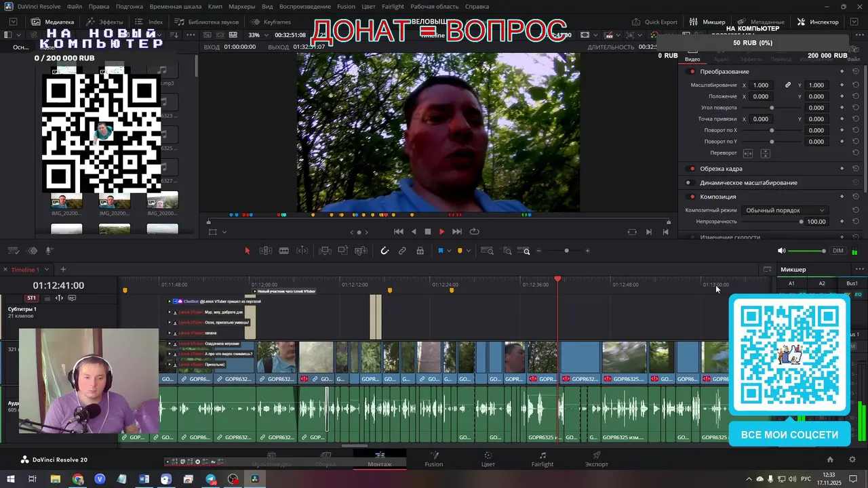Click the zoom-in plus button

click(x=587, y=251)
